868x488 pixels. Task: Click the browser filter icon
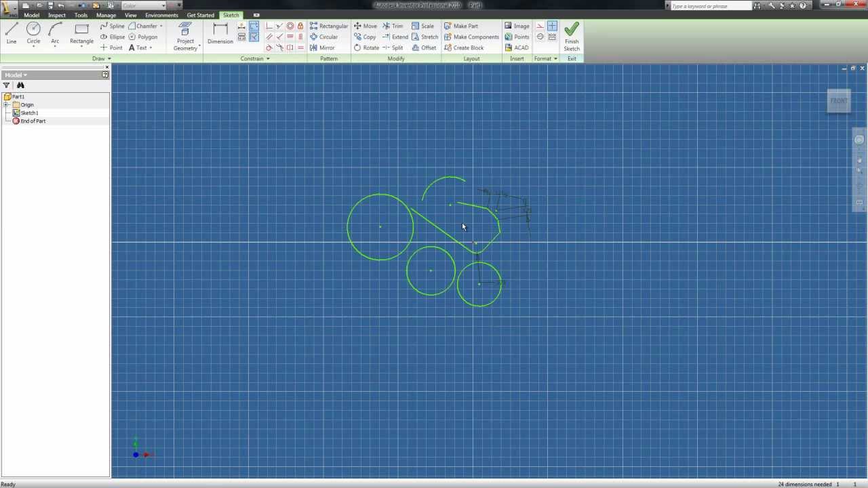click(x=6, y=85)
